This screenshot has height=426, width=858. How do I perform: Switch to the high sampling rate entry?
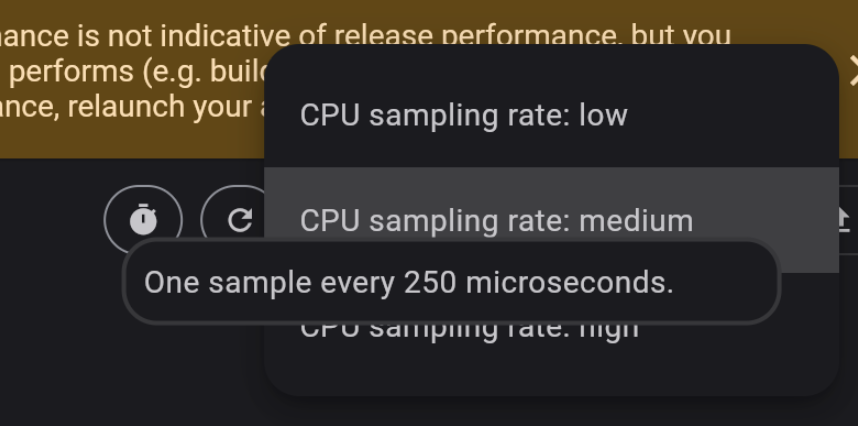[x=470, y=332]
